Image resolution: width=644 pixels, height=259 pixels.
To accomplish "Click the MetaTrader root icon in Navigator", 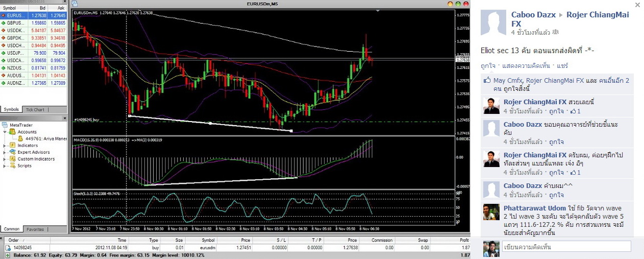I will tap(6, 125).
